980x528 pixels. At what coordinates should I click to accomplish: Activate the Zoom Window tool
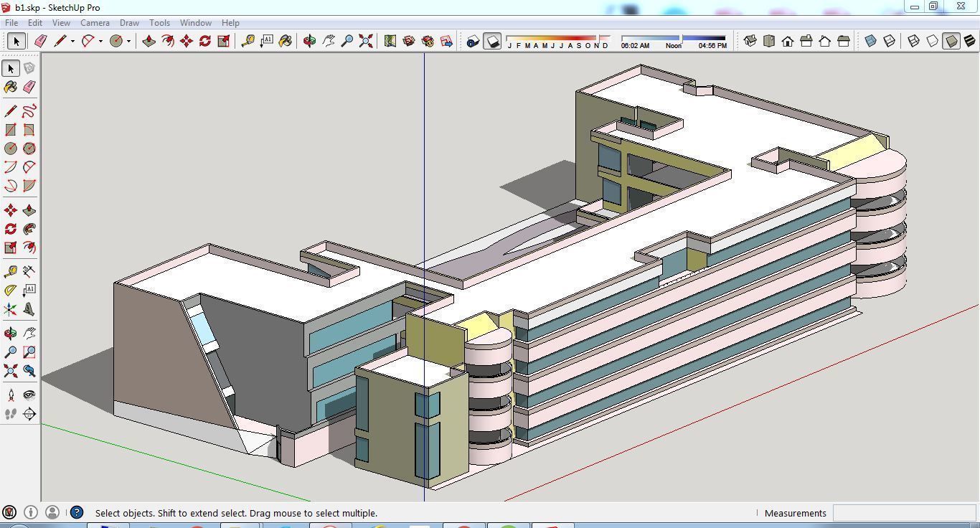click(x=29, y=352)
